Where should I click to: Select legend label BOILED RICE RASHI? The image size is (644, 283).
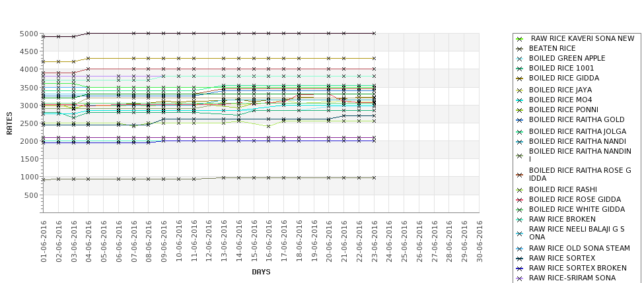coord(563,189)
